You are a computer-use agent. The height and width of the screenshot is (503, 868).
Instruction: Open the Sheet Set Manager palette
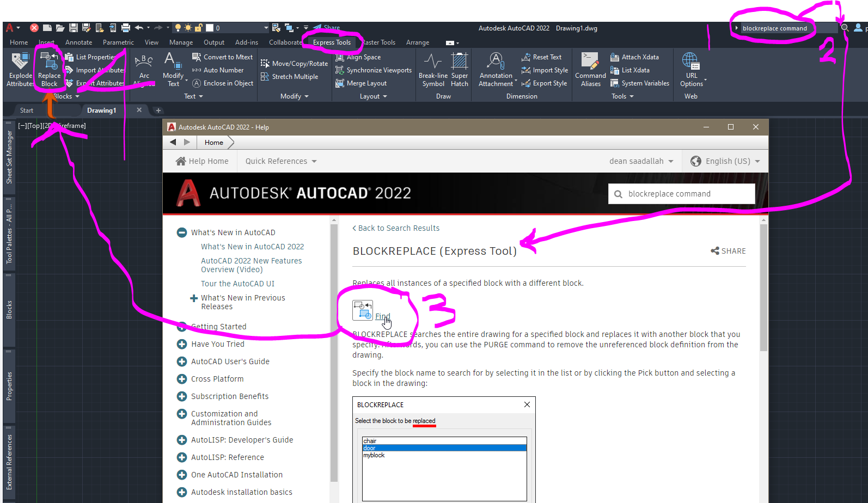click(9, 156)
